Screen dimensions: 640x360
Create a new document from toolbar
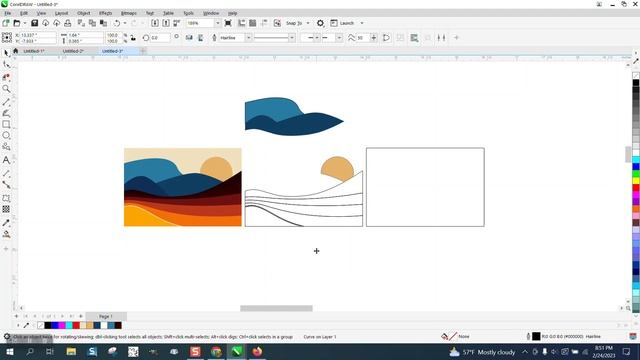click(x=6, y=23)
